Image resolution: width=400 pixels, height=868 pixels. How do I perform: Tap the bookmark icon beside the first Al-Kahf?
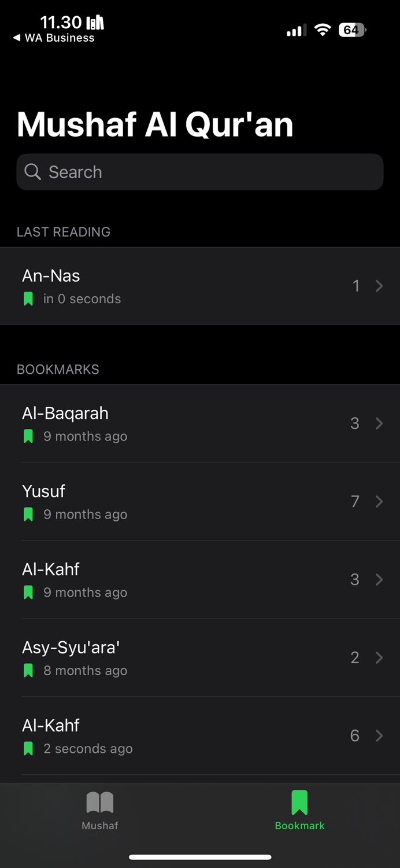28,592
